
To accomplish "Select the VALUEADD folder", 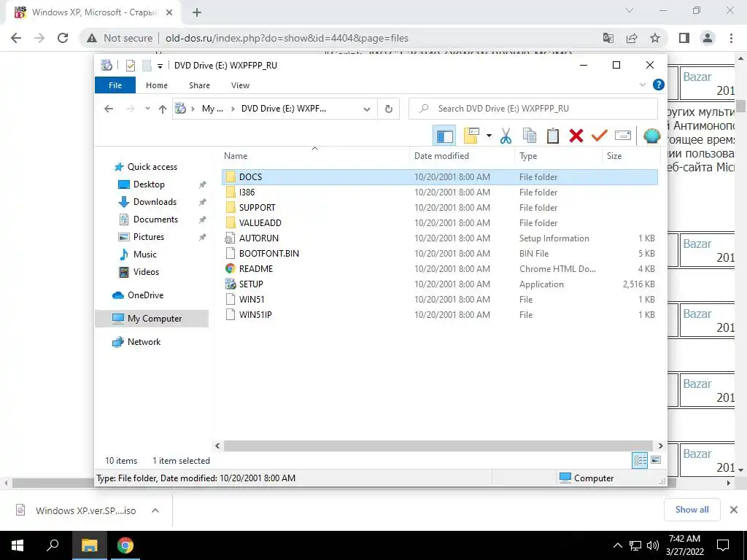I will pyautogui.click(x=440, y=223).
